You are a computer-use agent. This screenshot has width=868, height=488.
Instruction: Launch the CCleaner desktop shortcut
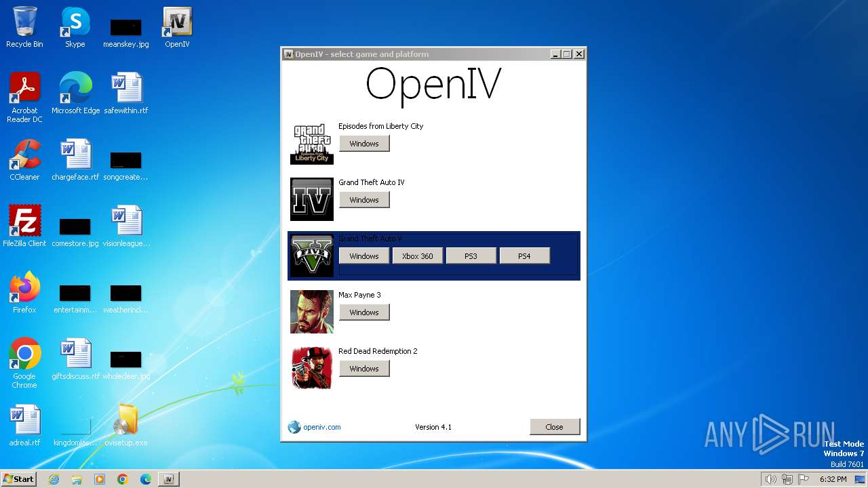[24, 159]
